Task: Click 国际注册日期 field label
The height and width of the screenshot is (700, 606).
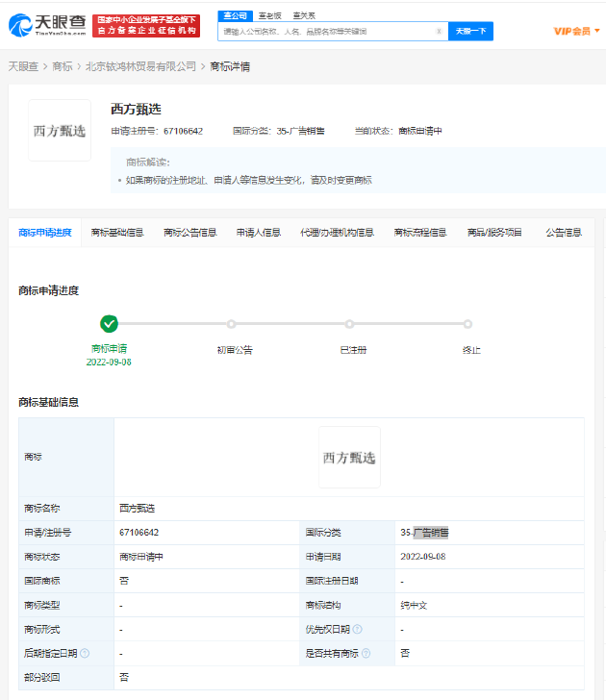Action: 332,581
